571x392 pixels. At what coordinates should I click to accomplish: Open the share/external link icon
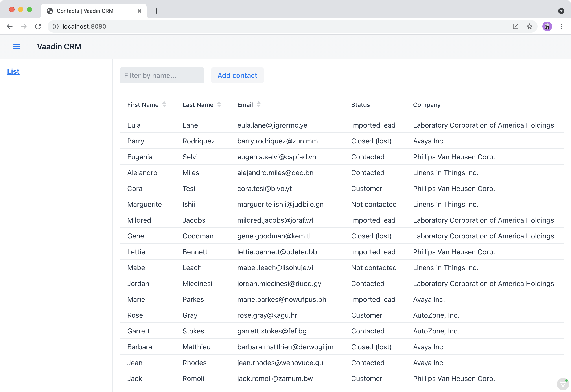(515, 26)
